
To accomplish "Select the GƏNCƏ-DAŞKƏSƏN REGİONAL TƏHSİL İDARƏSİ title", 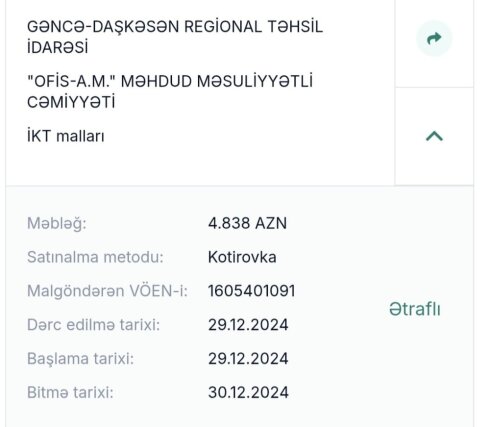I will (175, 37).
